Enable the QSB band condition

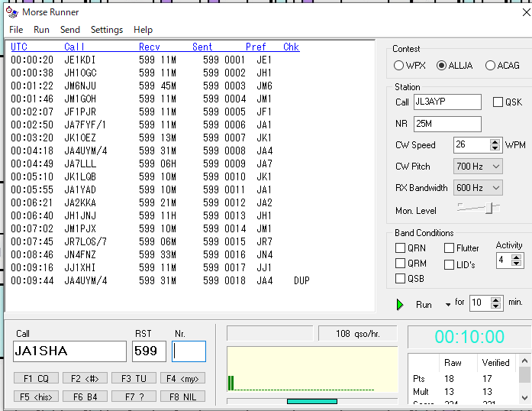(401, 279)
